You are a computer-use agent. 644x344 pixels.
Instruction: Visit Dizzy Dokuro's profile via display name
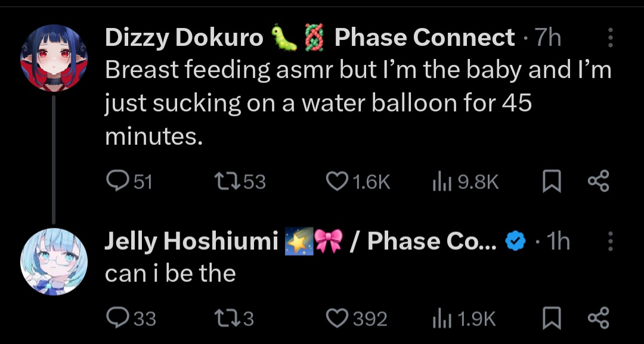(x=184, y=38)
